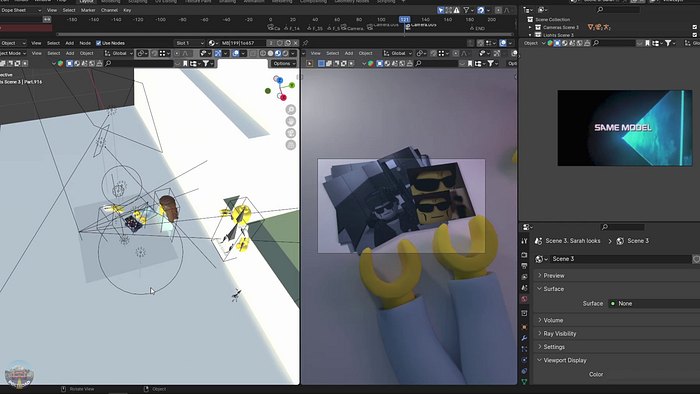
Task: Open the Marker menu in Dope Sheet
Action: pos(88,10)
